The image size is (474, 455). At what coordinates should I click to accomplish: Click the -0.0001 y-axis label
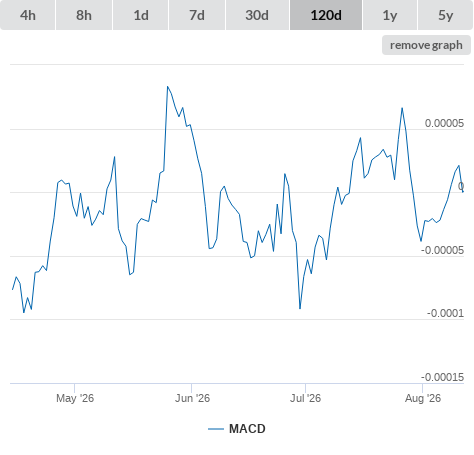tap(445, 313)
